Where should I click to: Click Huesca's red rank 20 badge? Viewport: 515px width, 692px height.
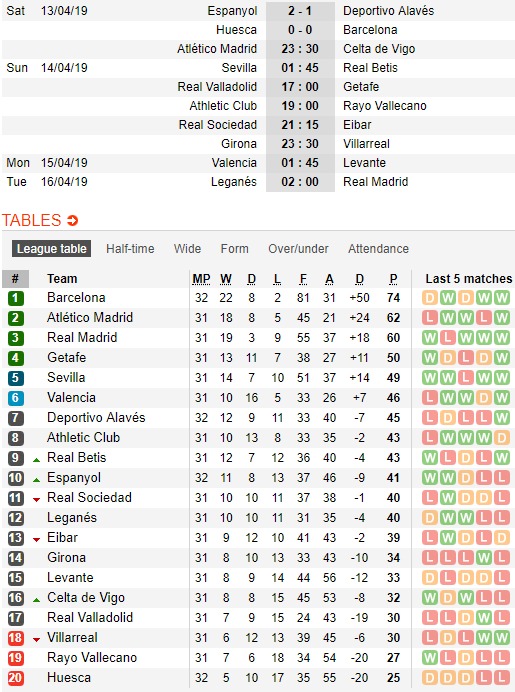(x=15, y=678)
